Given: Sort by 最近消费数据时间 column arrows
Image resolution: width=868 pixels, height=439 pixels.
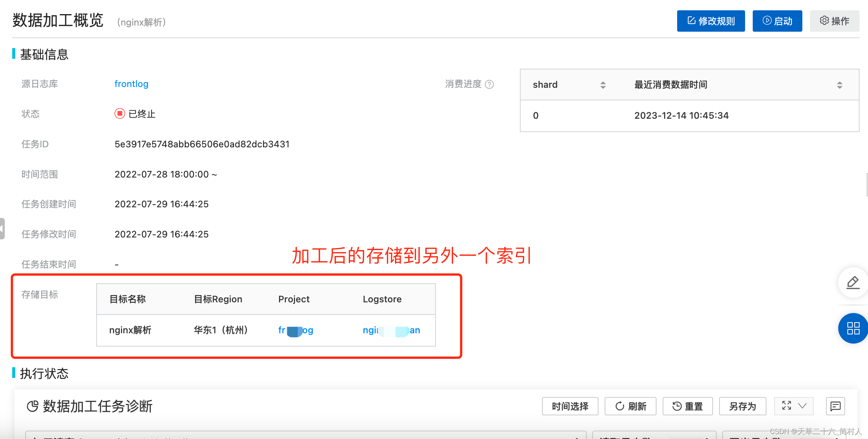Looking at the screenshot, I should point(840,85).
